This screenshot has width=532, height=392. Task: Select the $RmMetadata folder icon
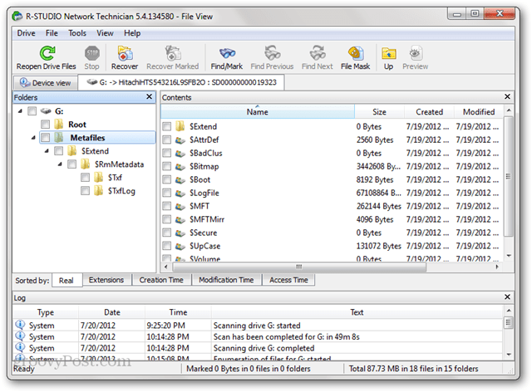tap(86, 164)
